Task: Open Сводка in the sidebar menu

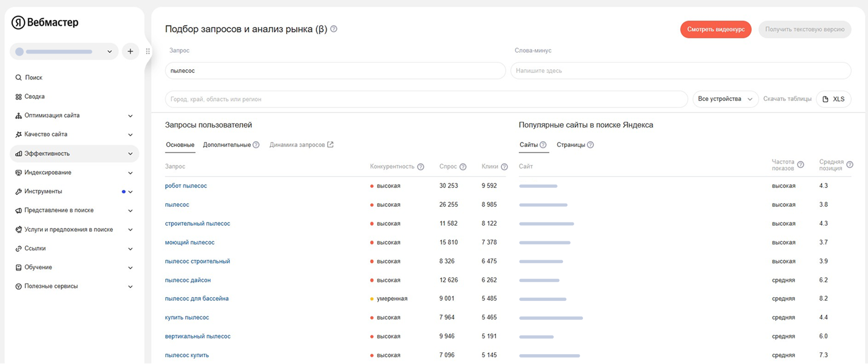Action: pyautogui.click(x=35, y=97)
